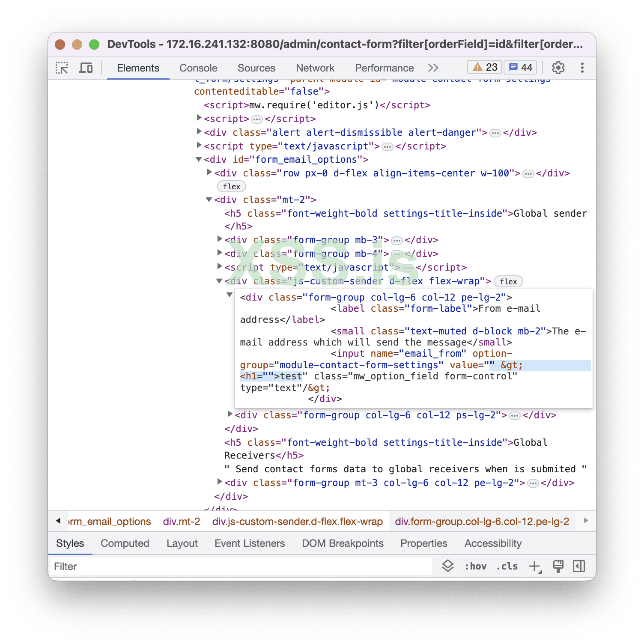
Task: Select the Computed pane tab
Action: pyautogui.click(x=125, y=543)
